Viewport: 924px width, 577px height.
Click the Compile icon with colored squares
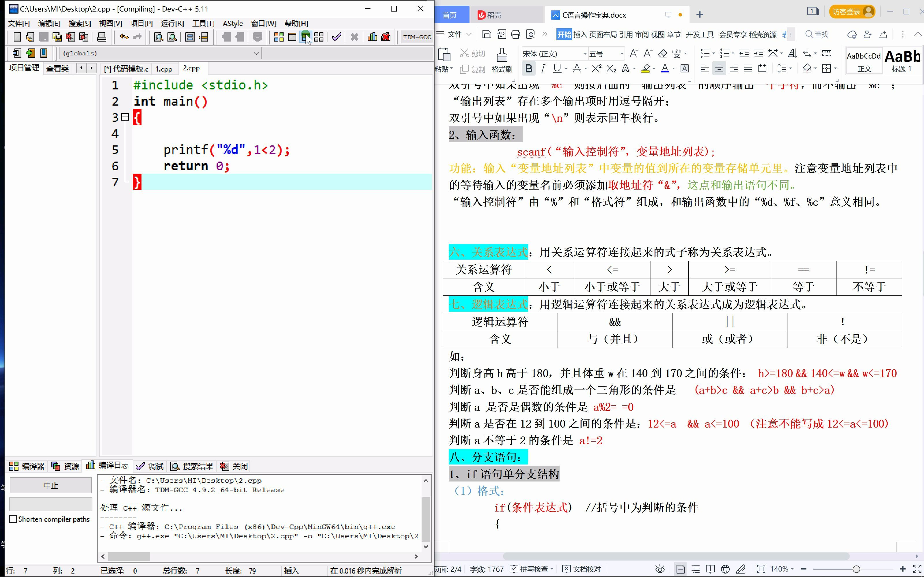pos(279,37)
